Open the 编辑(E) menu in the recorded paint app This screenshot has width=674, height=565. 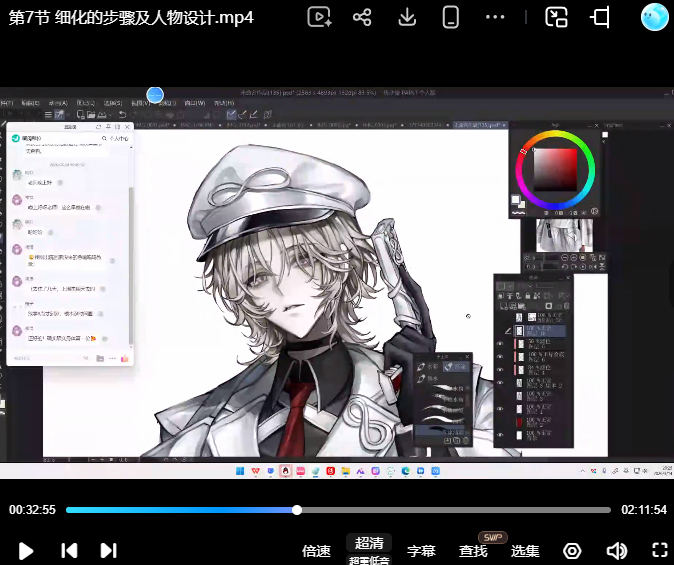point(30,103)
